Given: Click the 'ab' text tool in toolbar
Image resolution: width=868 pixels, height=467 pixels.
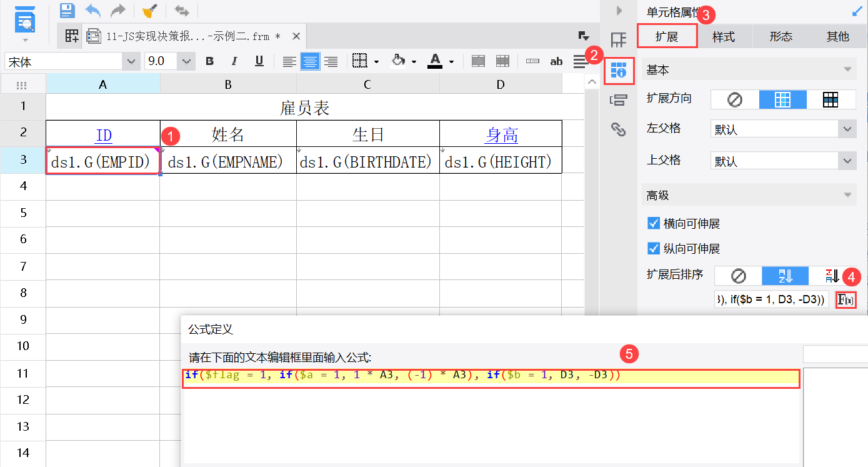Looking at the screenshot, I should pos(556,61).
